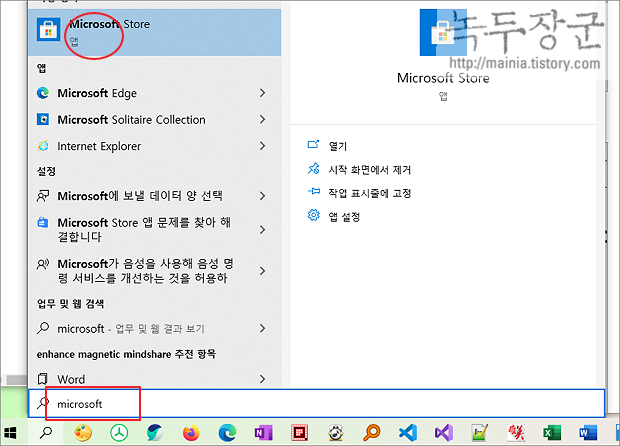620x446 pixels.
Task: Click 열기 to open Microsoft Store
Action: (338, 146)
